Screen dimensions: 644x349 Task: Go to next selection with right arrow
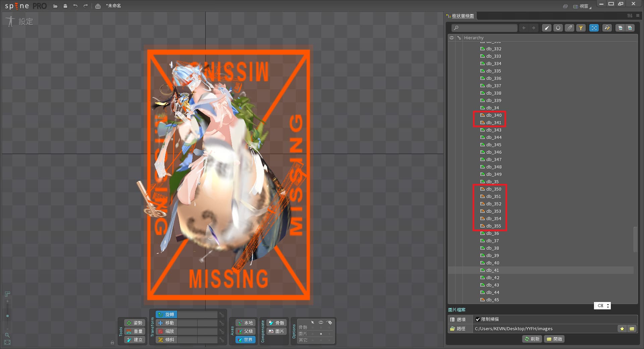[534, 28]
